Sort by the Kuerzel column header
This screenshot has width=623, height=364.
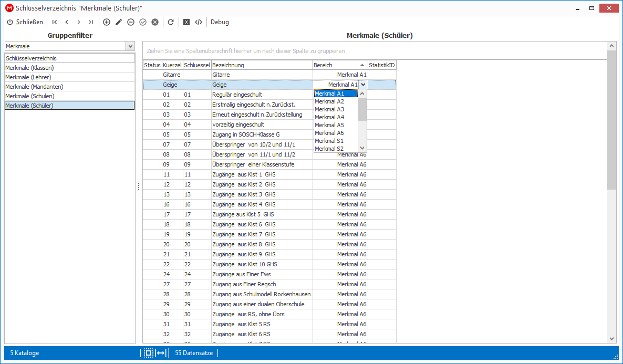pyautogui.click(x=172, y=65)
